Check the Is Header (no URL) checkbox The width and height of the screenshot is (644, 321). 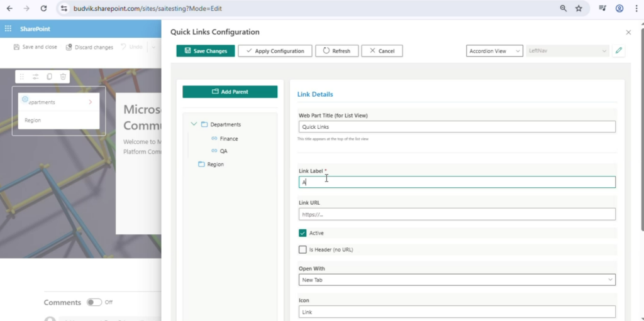[x=303, y=249]
